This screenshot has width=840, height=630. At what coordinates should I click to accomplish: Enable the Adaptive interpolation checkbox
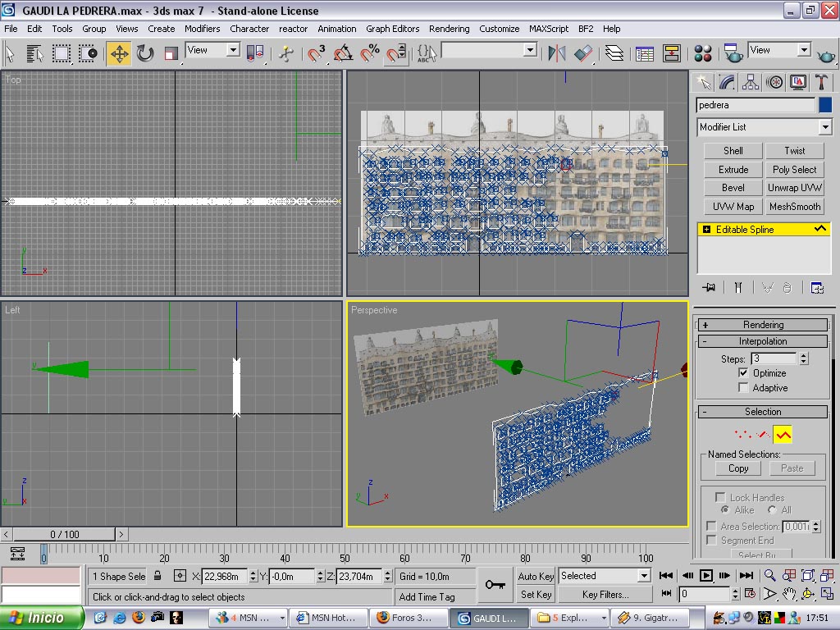point(744,388)
